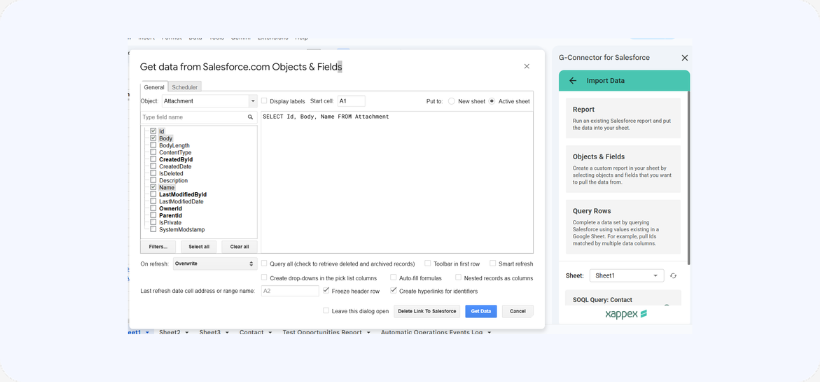
Task: Open Test Opportunities Report tab dropdown arrow
Action: click(x=369, y=332)
